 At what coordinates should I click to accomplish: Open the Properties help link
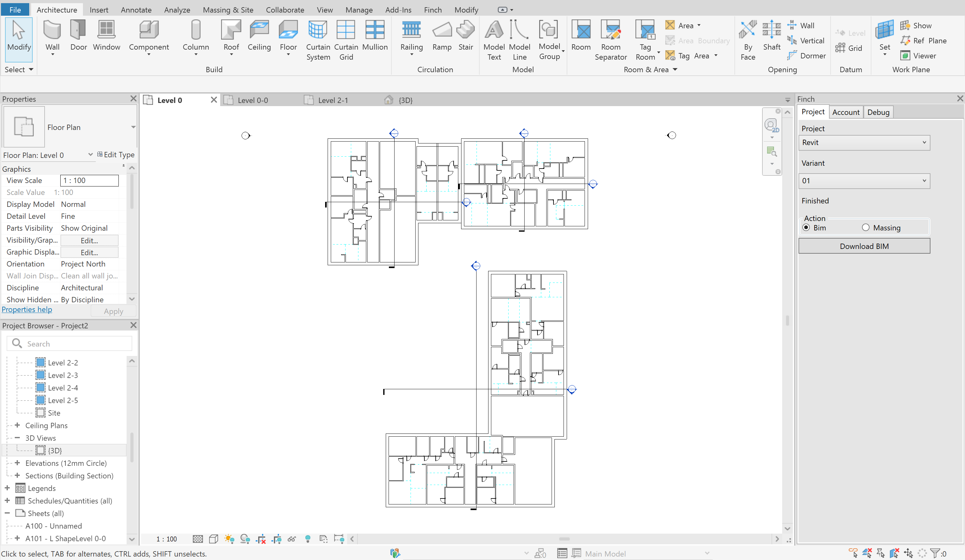[27, 309]
